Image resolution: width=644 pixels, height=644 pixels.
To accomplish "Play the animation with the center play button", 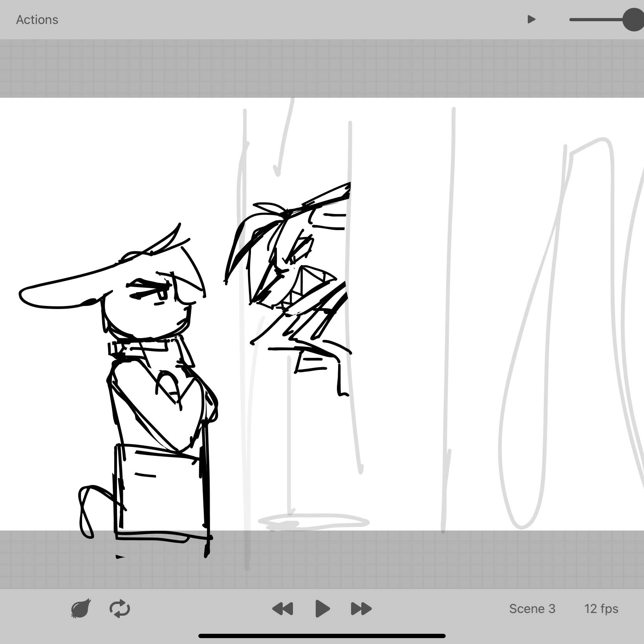I will [322, 609].
